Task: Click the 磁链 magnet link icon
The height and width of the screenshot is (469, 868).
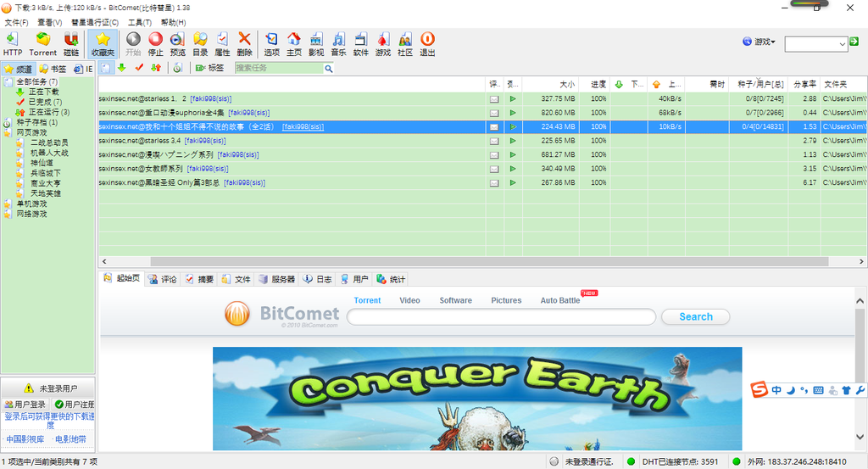Action: pyautogui.click(x=71, y=44)
